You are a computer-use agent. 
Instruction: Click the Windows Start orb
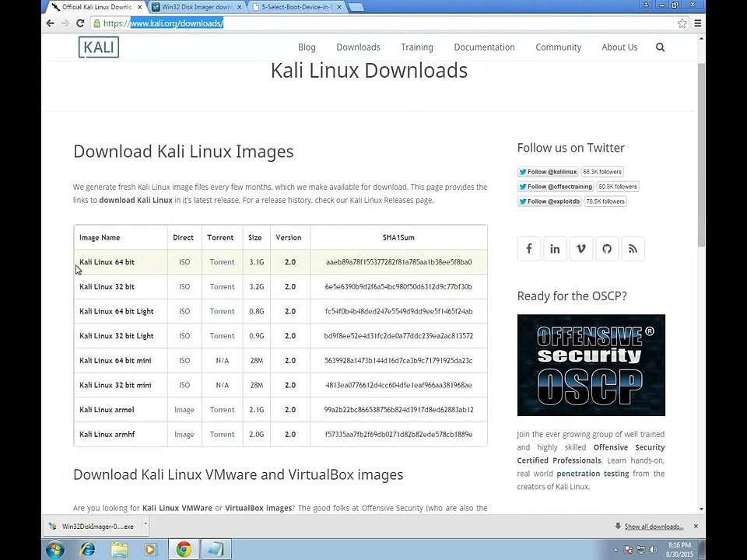pos(55,550)
